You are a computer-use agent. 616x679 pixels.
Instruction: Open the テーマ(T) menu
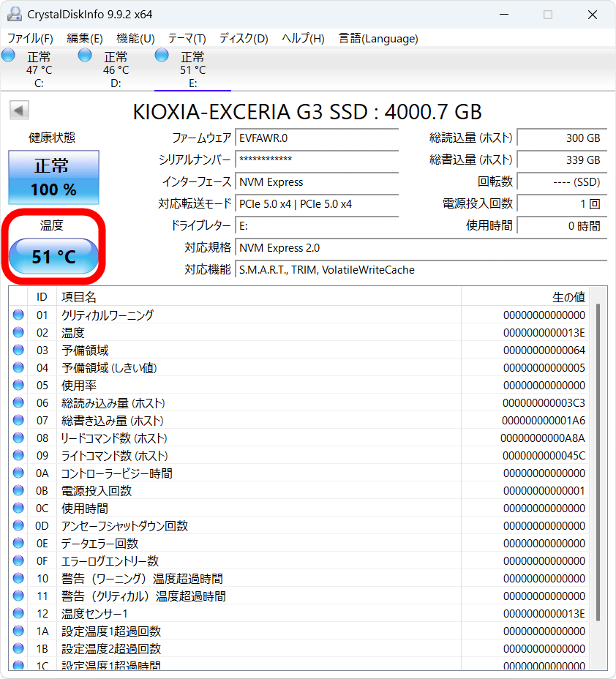coord(187,39)
